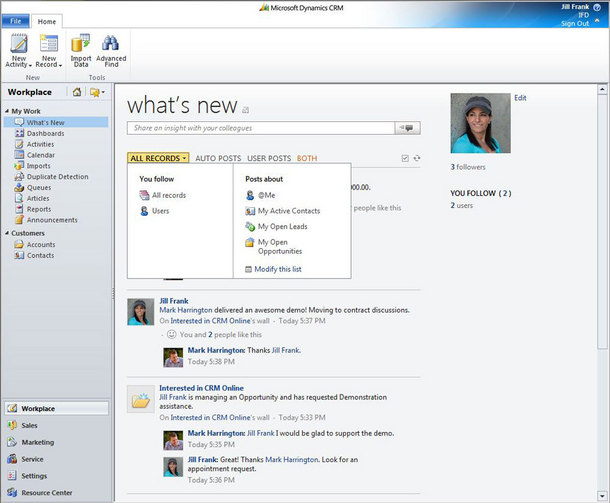Open the Help icon next to Jill Frank
The height and width of the screenshot is (503, 610).
[597, 7]
